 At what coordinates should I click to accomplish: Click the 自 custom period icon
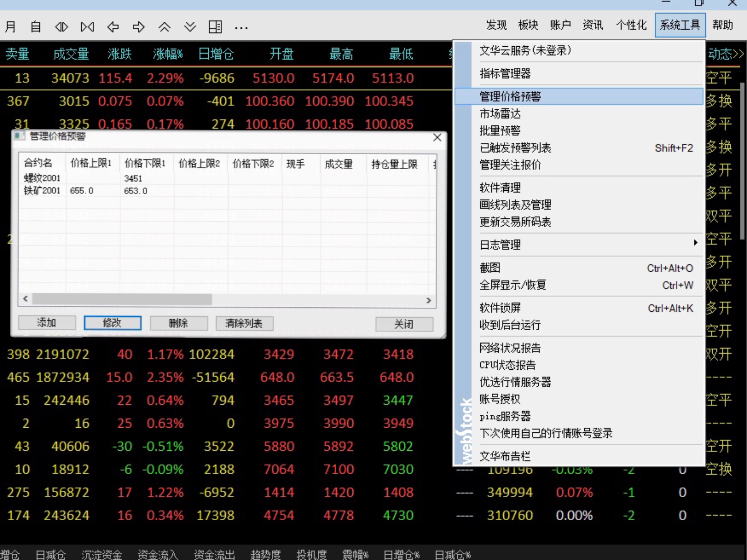click(35, 27)
